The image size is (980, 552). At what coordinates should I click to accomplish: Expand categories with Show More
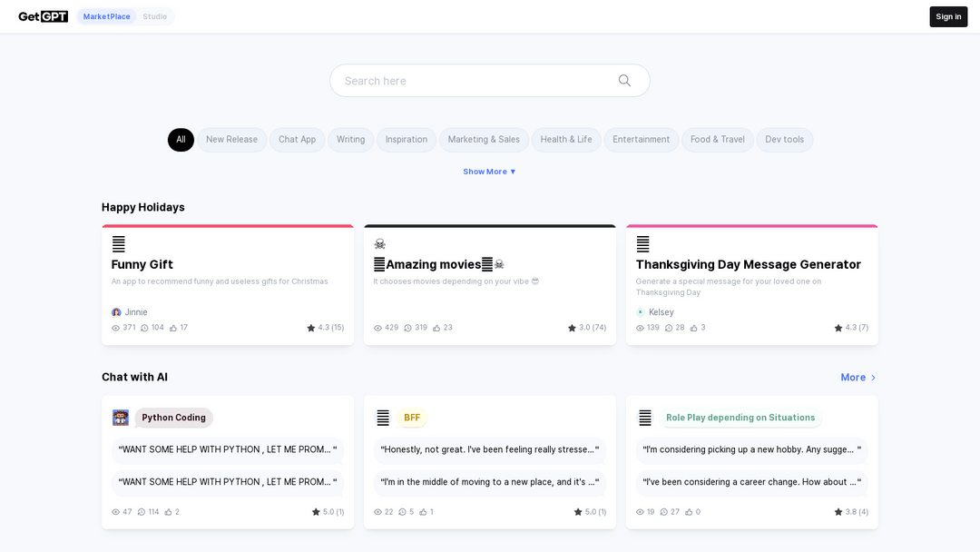pos(489,172)
